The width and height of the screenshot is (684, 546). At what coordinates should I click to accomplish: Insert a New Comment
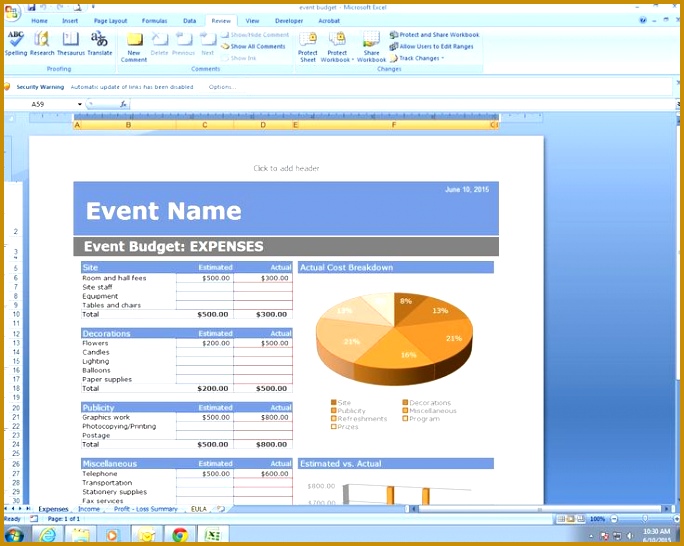[x=134, y=47]
